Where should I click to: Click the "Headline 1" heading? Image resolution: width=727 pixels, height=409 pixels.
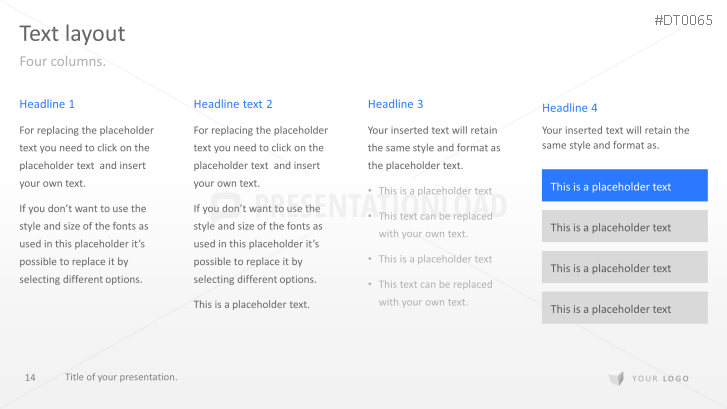point(47,104)
